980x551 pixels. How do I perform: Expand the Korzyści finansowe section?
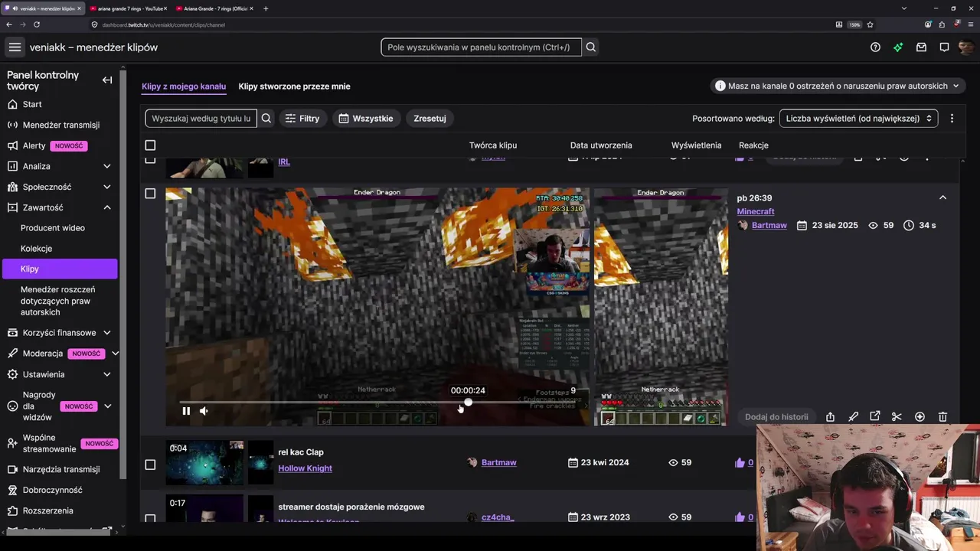click(x=106, y=333)
